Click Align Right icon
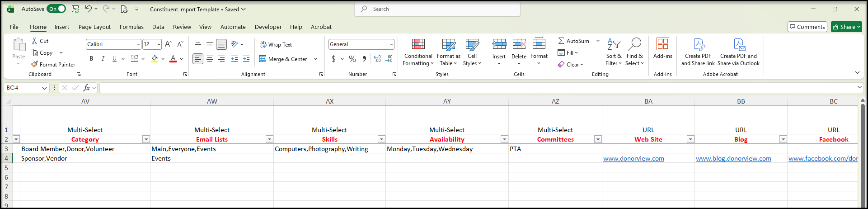The height and width of the screenshot is (209, 868). 221,59
